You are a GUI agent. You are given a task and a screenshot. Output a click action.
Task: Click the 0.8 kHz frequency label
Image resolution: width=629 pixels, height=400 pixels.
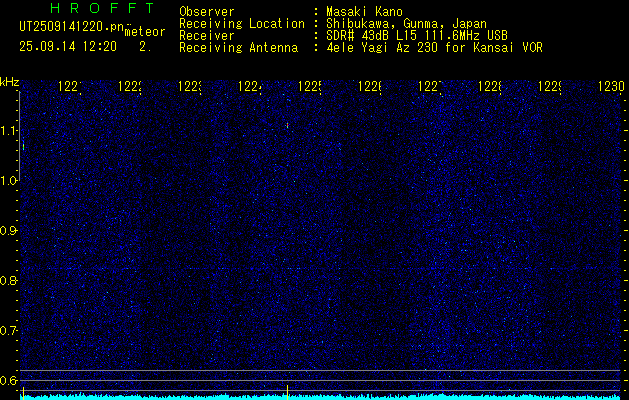(8, 280)
